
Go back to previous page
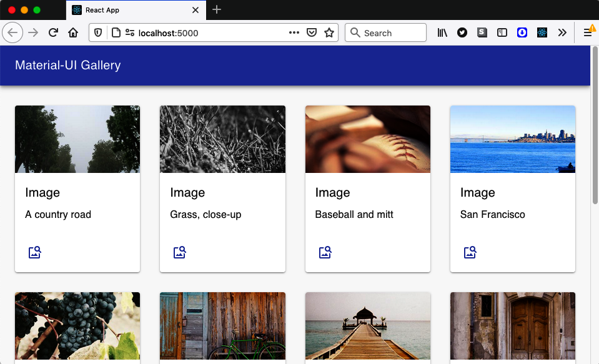coord(12,33)
